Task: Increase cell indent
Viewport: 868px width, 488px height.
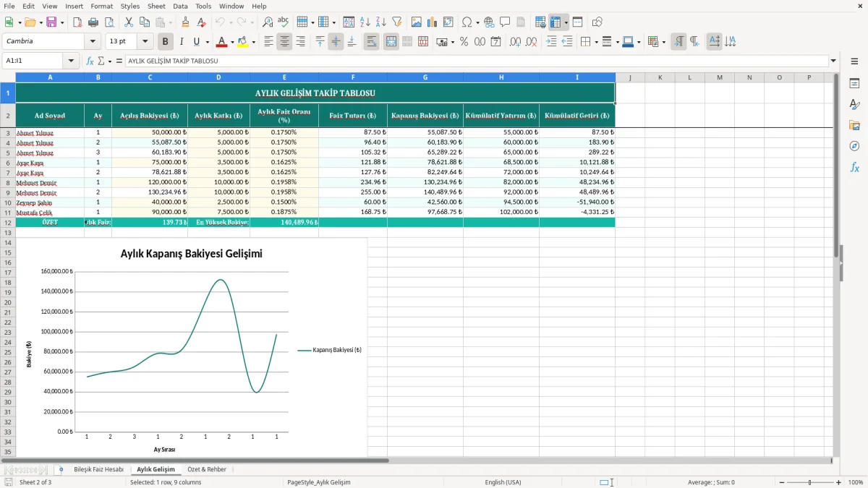Action: pos(551,42)
